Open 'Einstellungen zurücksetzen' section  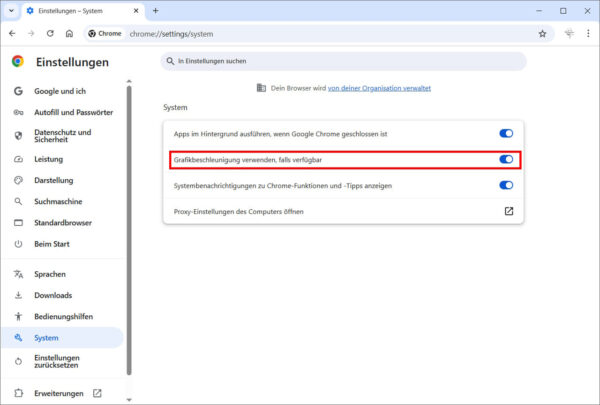[63, 361]
